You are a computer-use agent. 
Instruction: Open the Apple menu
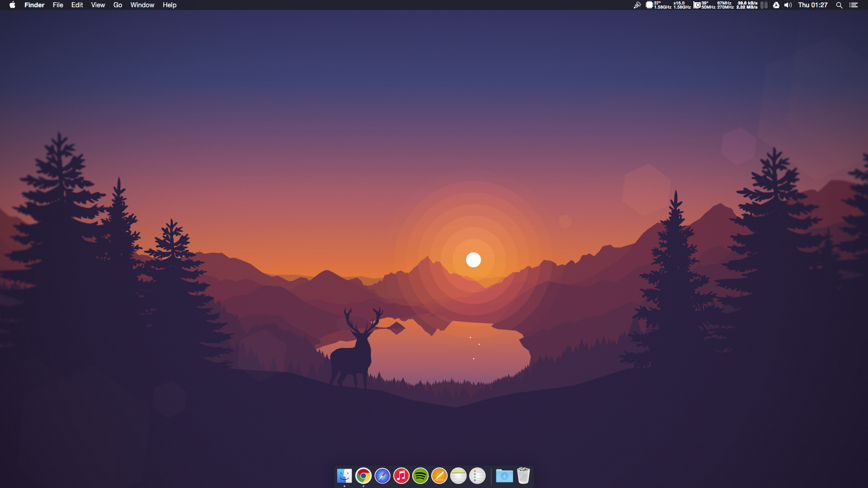click(12, 5)
